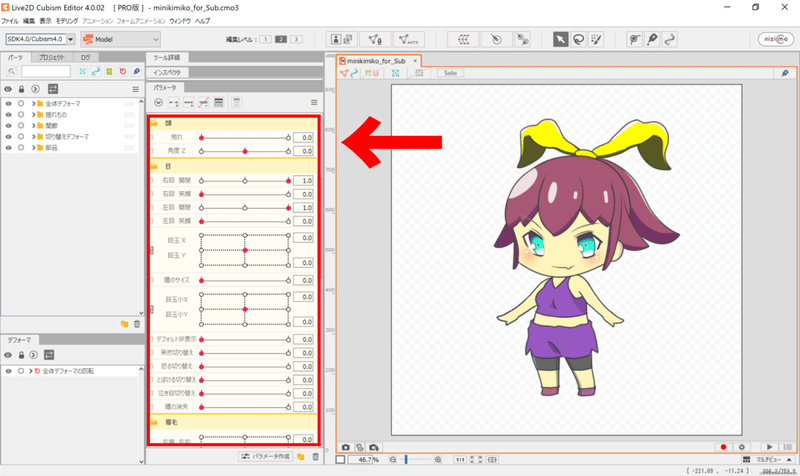Hide the 切り替えデフォーマ part folder

coord(8,137)
